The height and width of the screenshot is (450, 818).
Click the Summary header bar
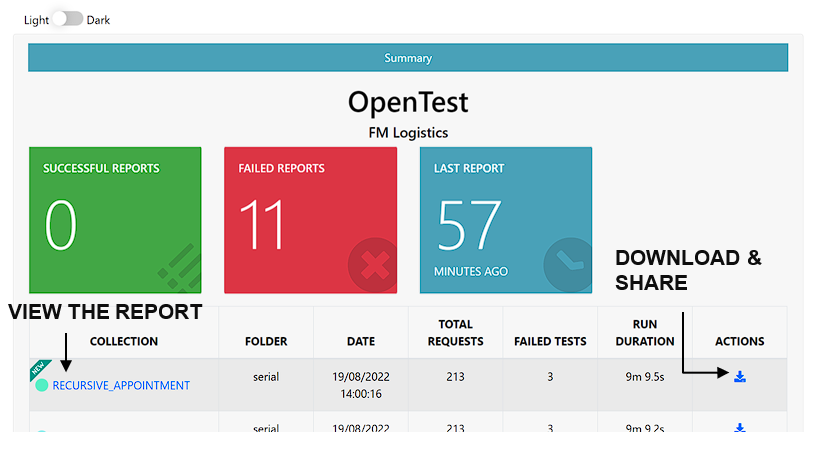click(408, 58)
